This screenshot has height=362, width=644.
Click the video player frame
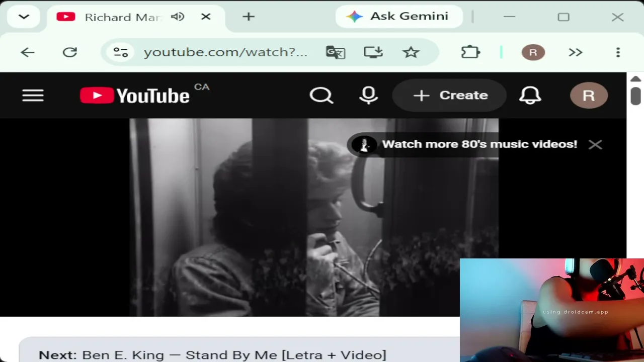[314, 217]
